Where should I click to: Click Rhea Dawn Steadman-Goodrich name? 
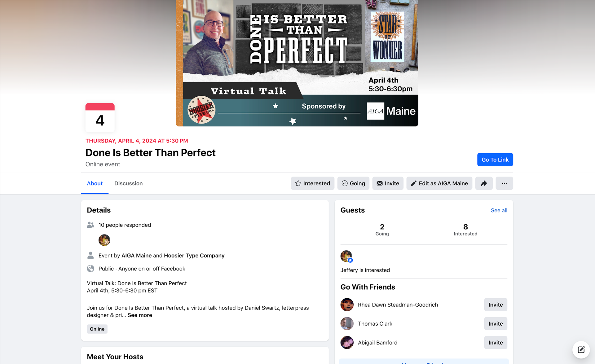398,305
